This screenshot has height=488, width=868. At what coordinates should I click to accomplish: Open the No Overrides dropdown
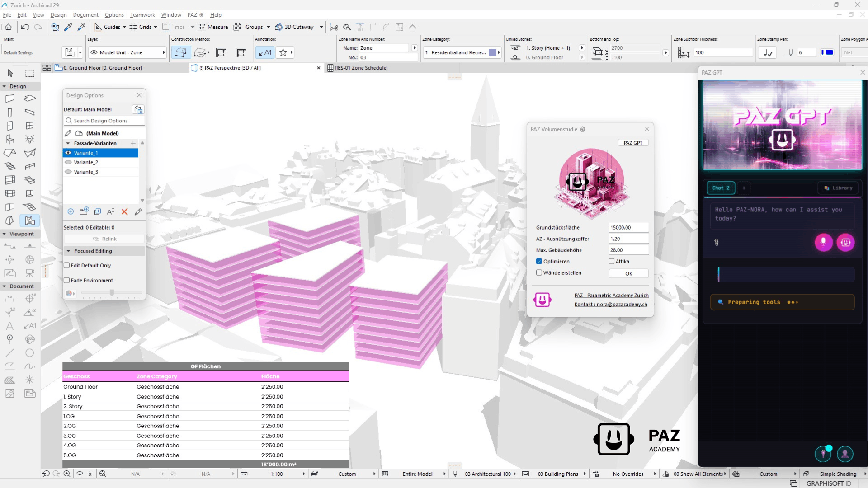click(655, 474)
